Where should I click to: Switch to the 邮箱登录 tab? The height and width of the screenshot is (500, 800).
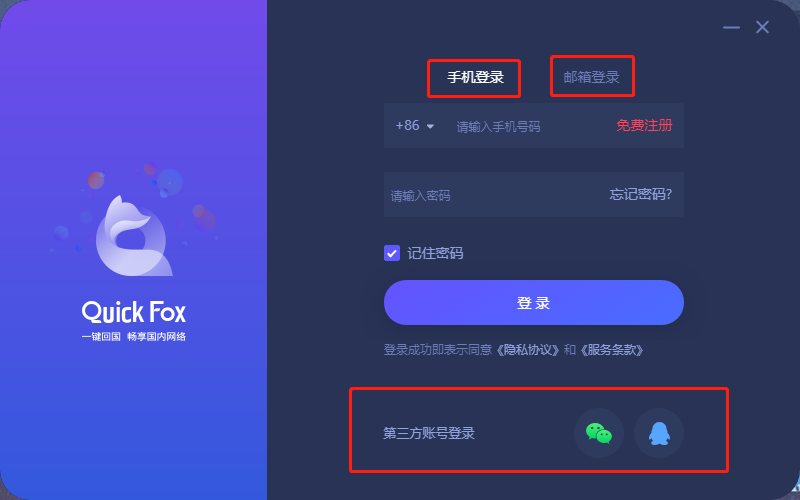click(591, 77)
